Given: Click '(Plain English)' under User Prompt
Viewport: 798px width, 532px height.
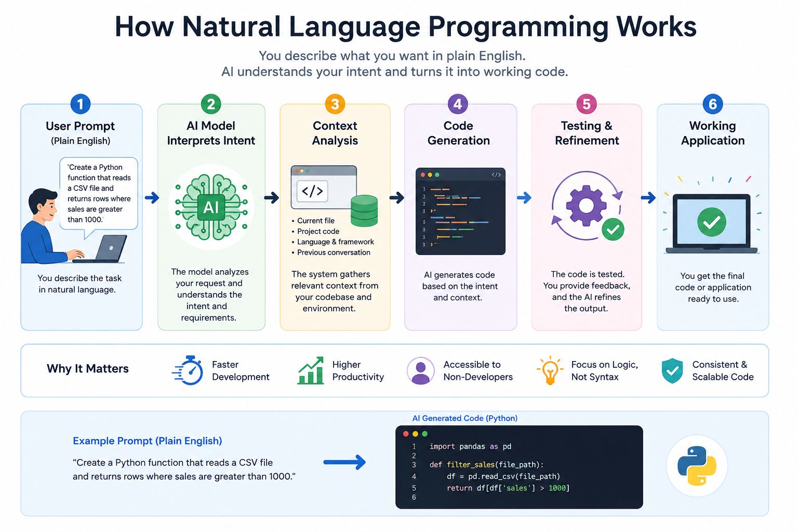Looking at the screenshot, I should point(81,141).
